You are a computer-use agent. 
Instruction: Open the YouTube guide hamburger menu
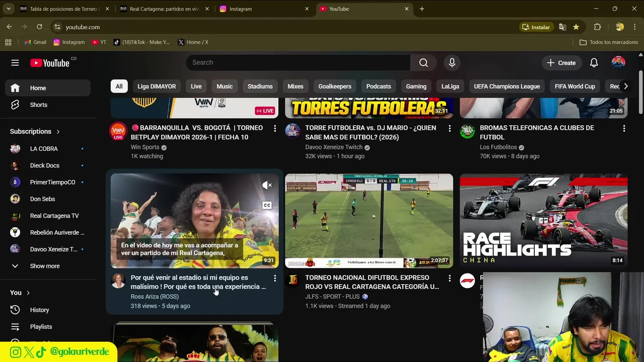coord(15,63)
